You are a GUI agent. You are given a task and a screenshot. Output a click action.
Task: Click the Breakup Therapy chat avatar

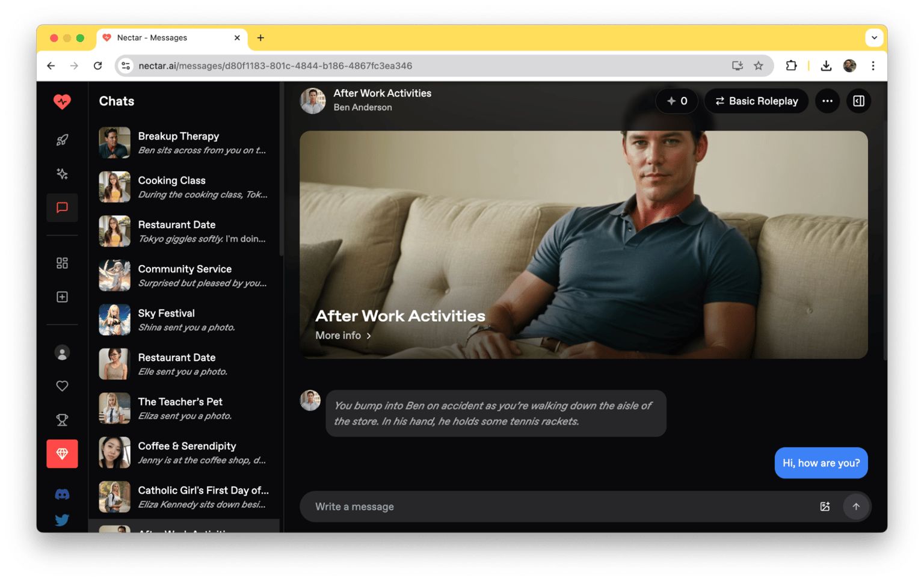click(114, 143)
